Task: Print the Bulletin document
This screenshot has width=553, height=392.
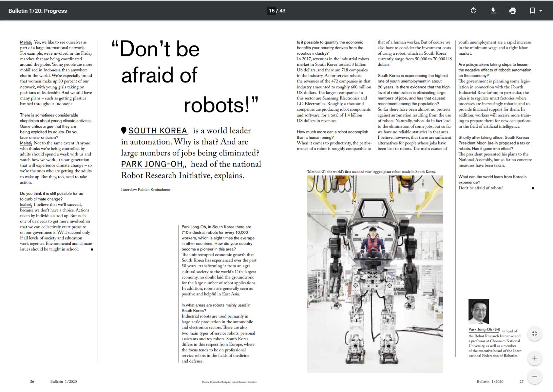Action: point(513,11)
